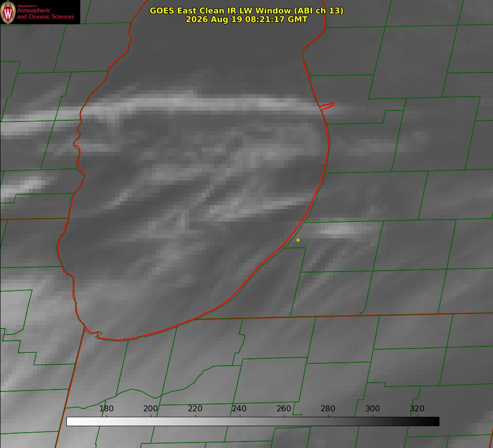
Task: Click the 180 colorbar tick label
Action: pyautogui.click(x=106, y=408)
